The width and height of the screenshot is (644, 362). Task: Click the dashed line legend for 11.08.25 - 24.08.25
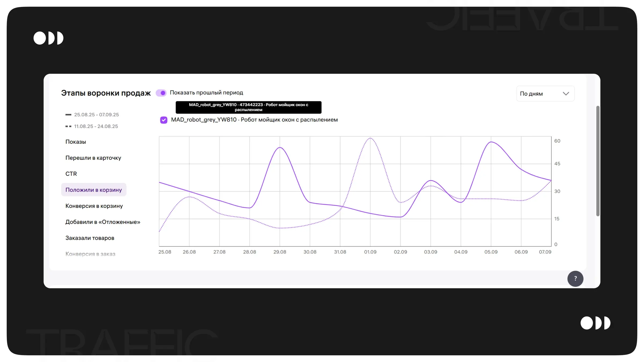(x=92, y=126)
